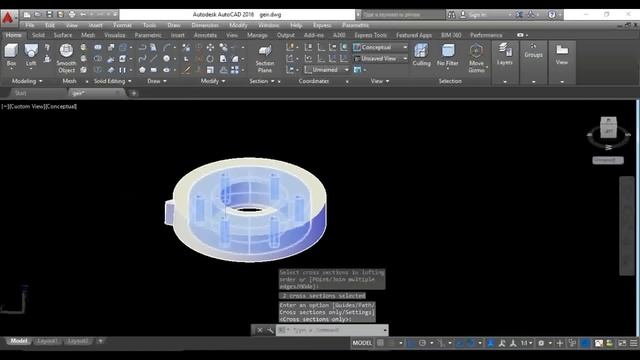Toggle MODEL space button in status bar
Screen dimensions: 640x360
[362, 343]
